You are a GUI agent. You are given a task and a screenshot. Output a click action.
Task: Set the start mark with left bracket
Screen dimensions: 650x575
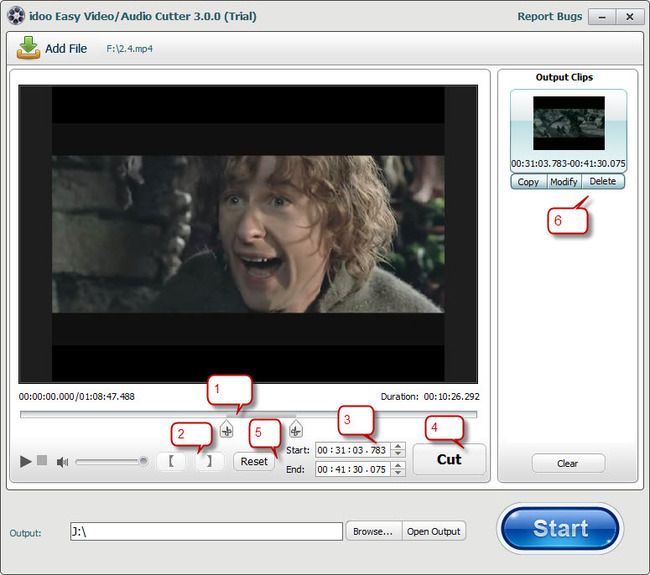coord(172,461)
